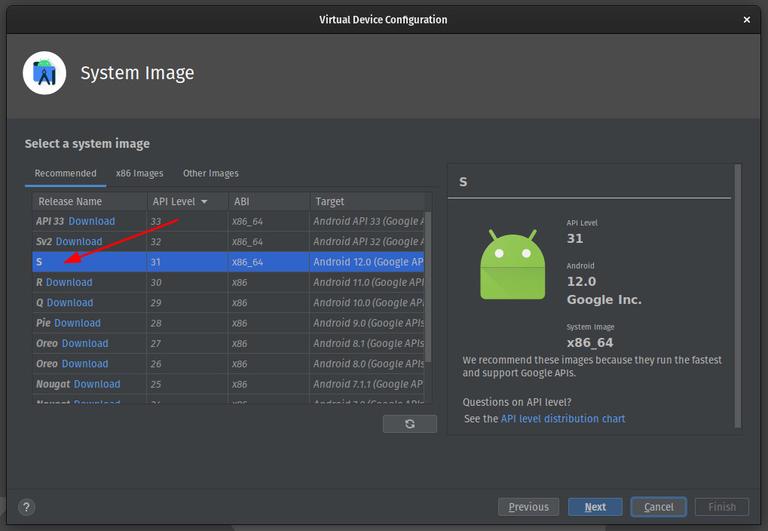768x531 pixels.
Task: Click API level 28 cell
Action: [x=188, y=323]
